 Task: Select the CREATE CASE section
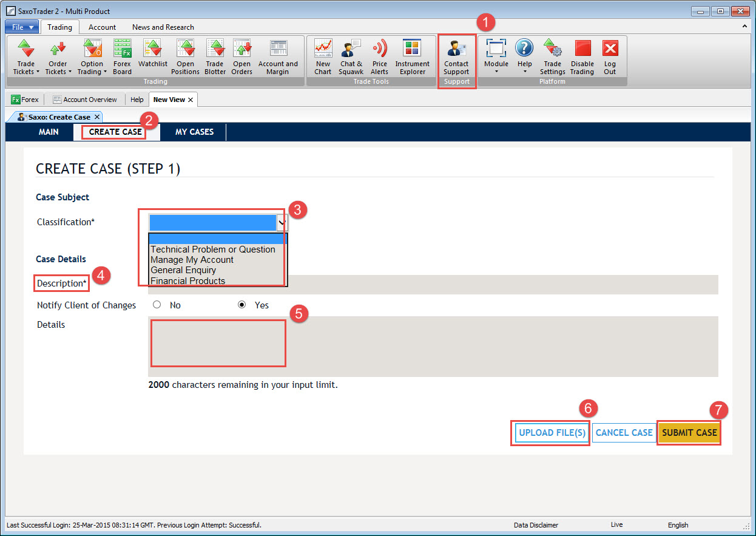tap(115, 132)
